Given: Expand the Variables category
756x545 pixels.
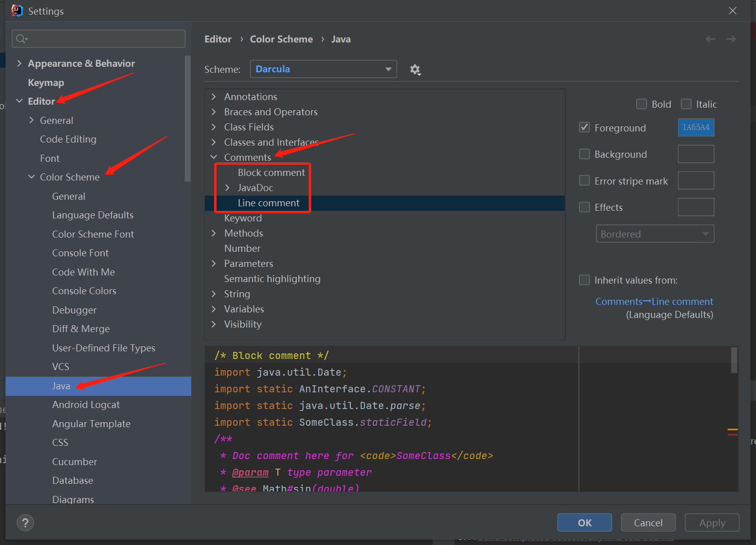Looking at the screenshot, I should [214, 309].
